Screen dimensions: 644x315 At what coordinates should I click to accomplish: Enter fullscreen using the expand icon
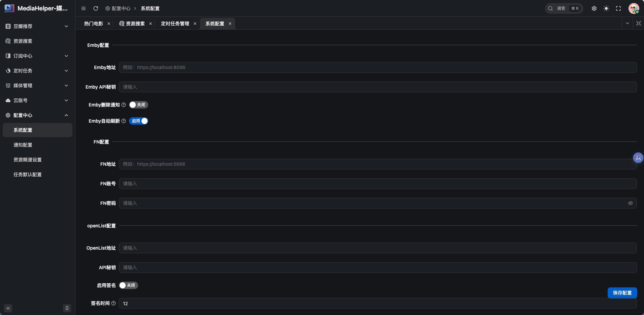click(618, 8)
